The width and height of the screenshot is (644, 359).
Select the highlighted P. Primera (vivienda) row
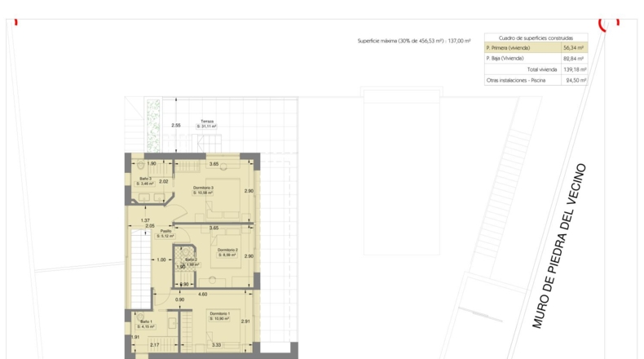click(536, 47)
